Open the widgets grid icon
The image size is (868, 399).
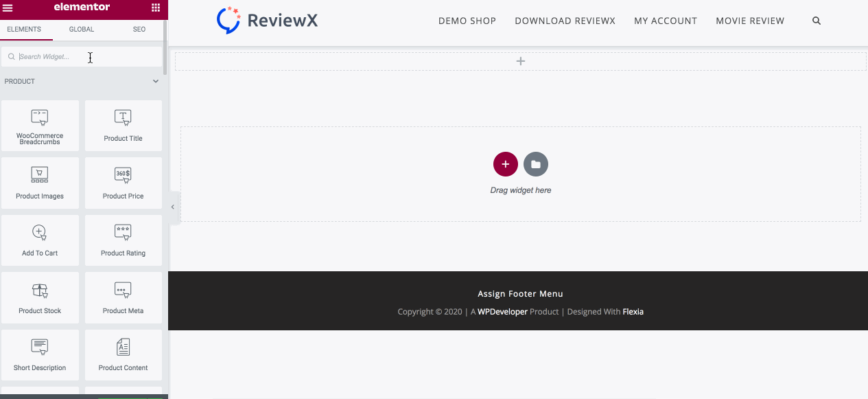156,8
